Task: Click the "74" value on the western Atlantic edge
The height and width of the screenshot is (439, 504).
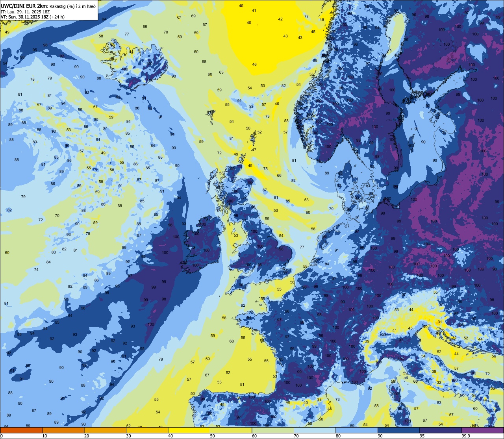Action: 36,269
